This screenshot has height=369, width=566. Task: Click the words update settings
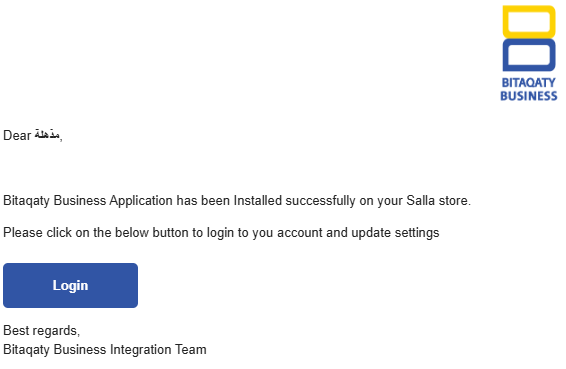pos(395,233)
